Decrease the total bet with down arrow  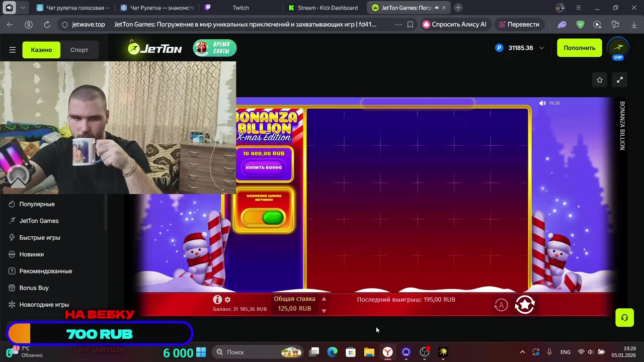coord(324,311)
